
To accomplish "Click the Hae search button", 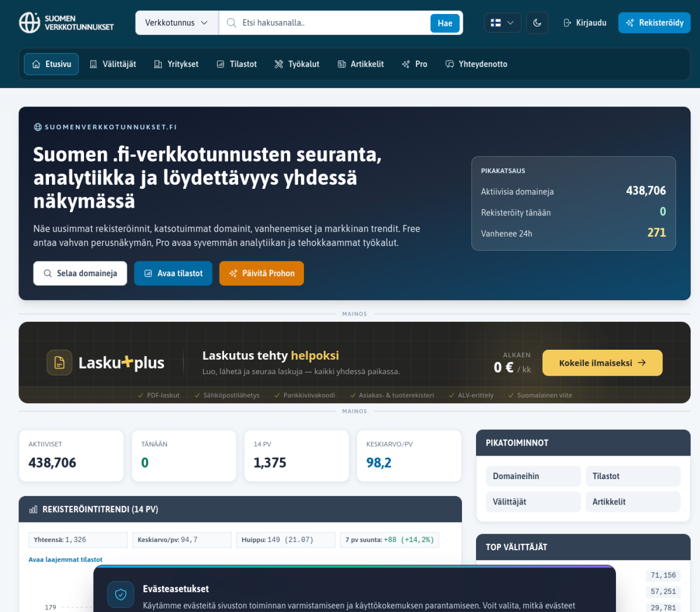I will (445, 23).
